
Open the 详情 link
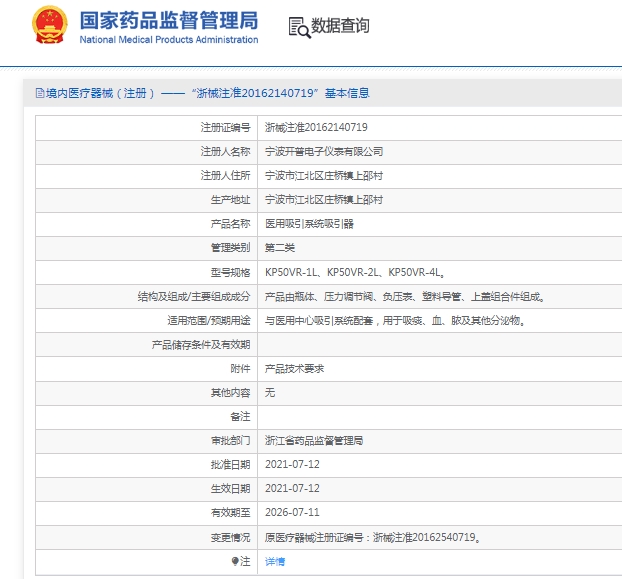pyautogui.click(x=275, y=561)
